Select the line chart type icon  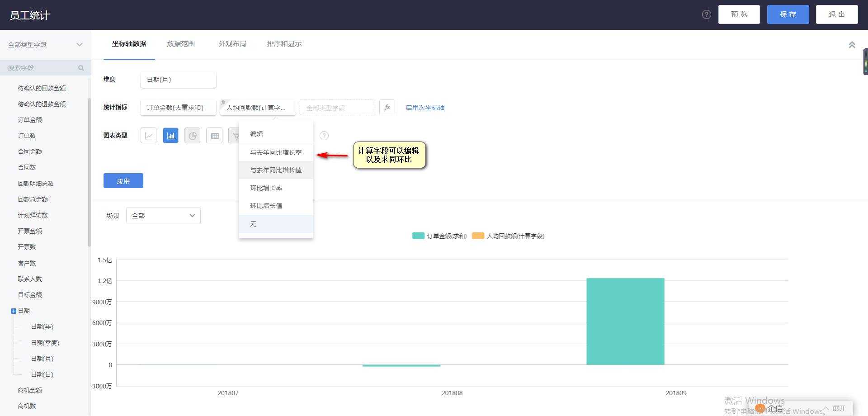pos(148,135)
